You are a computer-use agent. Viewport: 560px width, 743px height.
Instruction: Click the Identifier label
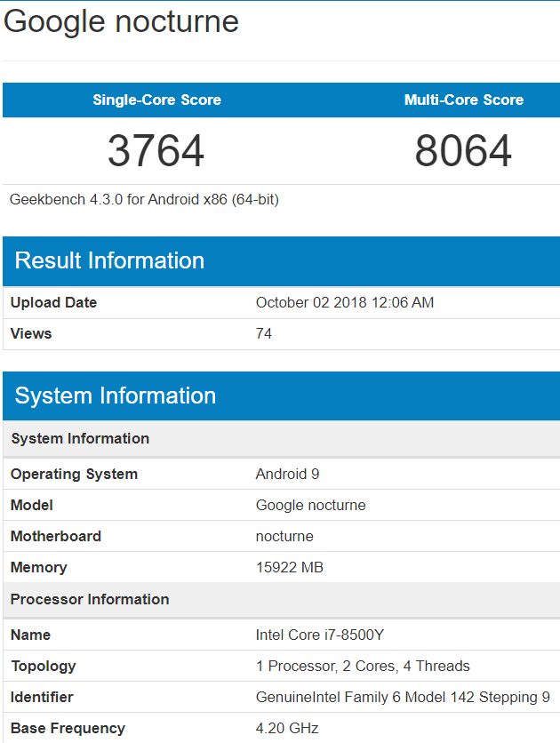pos(42,697)
